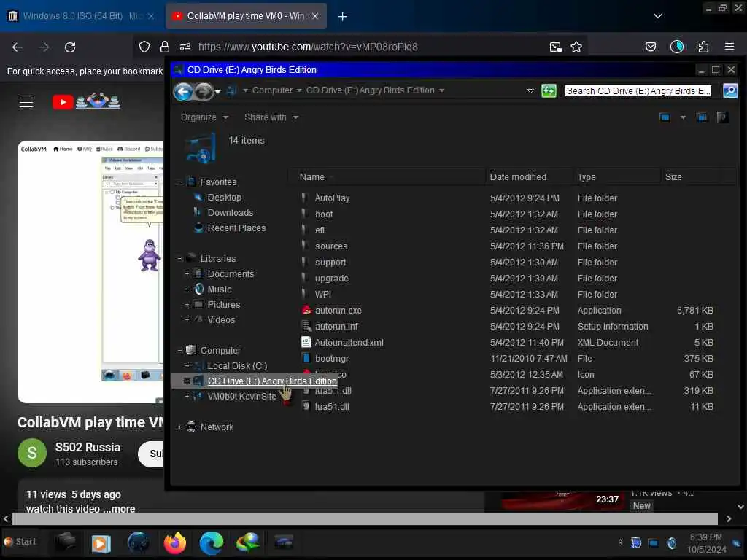Select the bootmgr file icon
This screenshot has height=560, width=747.
coord(306,358)
